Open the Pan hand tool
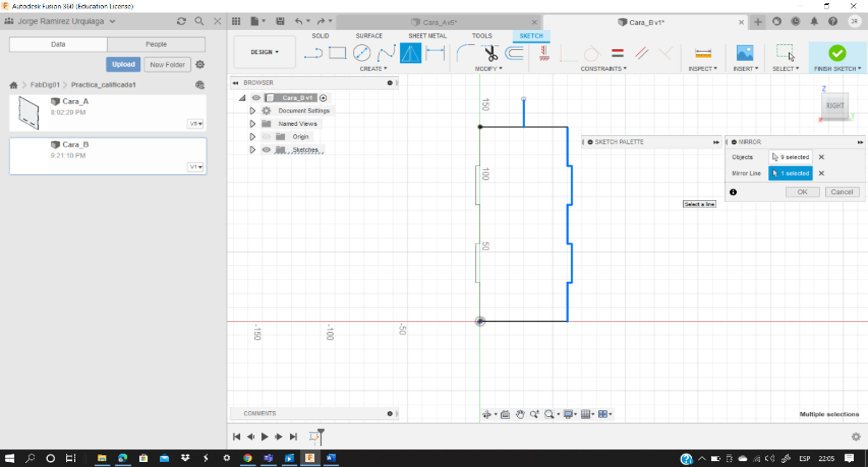 (520, 415)
